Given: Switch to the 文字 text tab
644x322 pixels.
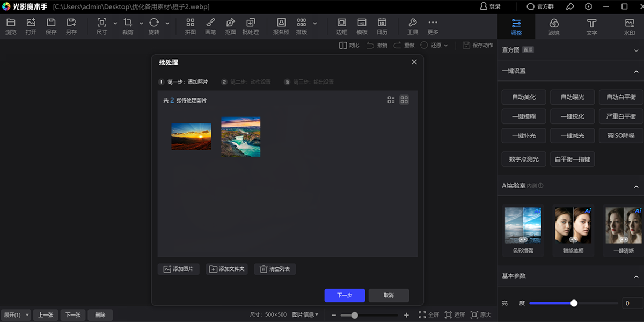Looking at the screenshot, I should coord(591,26).
